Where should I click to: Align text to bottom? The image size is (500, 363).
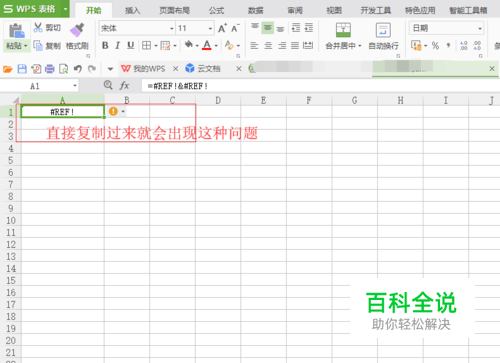(281, 29)
